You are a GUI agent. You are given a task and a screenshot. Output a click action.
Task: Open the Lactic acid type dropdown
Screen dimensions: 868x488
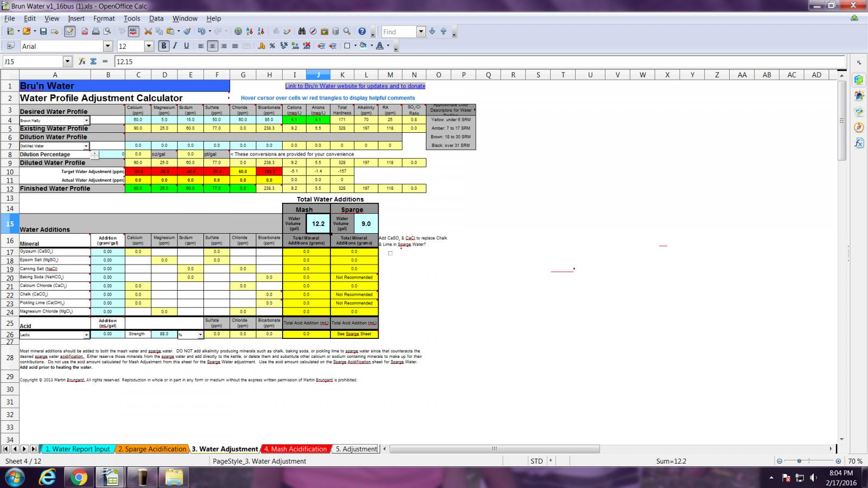click(86, 335)
